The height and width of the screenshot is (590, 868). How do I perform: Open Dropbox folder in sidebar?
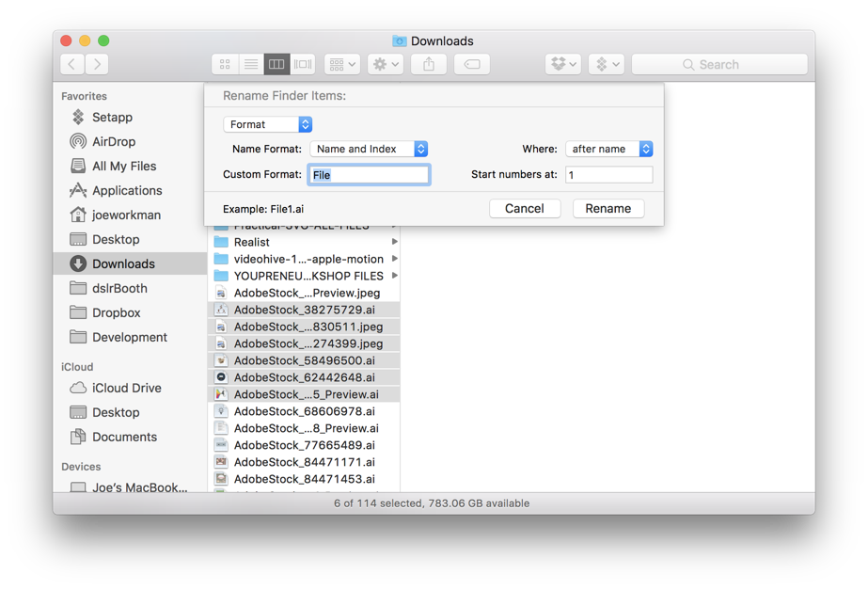[130, 312]
